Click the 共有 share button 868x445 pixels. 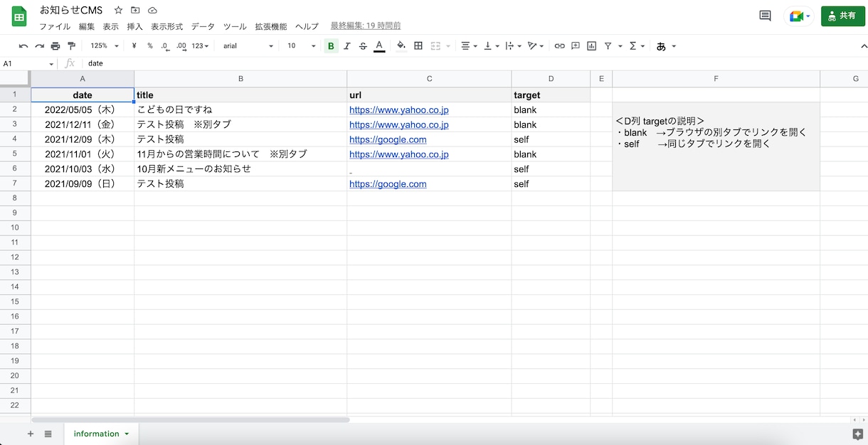[x=843, y=16]
